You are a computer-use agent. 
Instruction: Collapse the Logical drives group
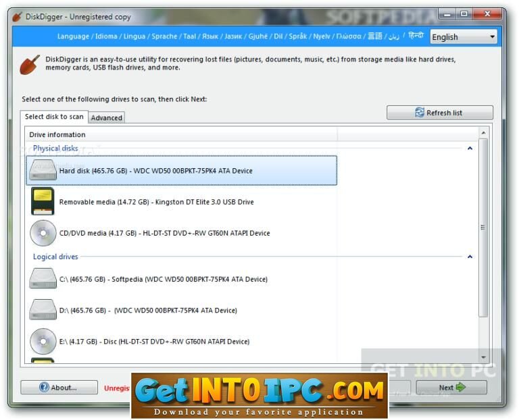[470, 257]
